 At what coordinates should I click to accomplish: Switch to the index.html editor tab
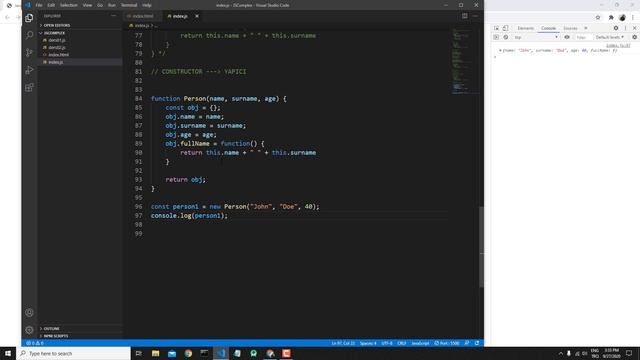tap(142, 16)
